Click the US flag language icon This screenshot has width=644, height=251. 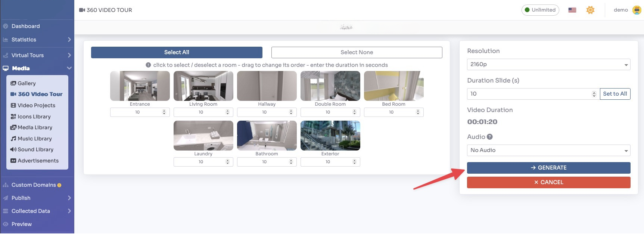[x=572, y=10]
